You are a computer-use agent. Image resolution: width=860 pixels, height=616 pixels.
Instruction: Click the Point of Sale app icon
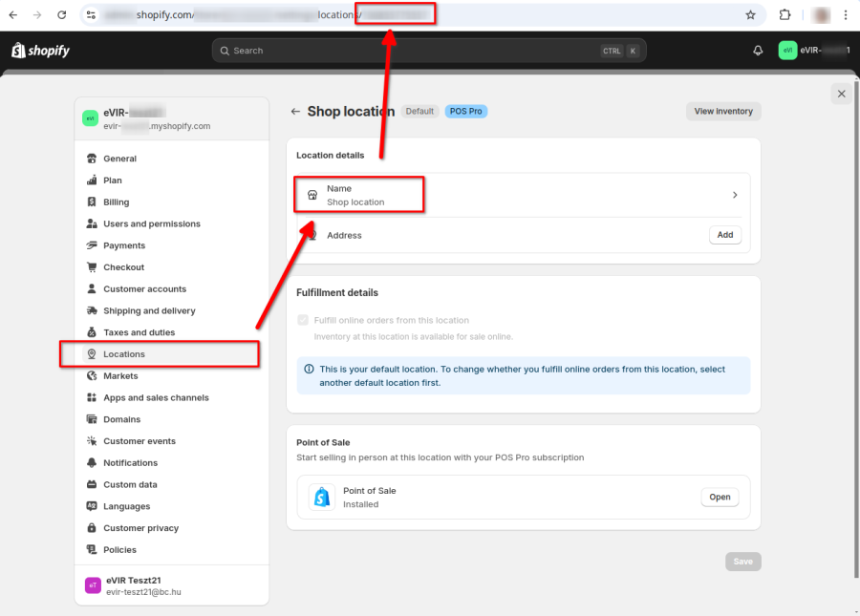(322, 497)
